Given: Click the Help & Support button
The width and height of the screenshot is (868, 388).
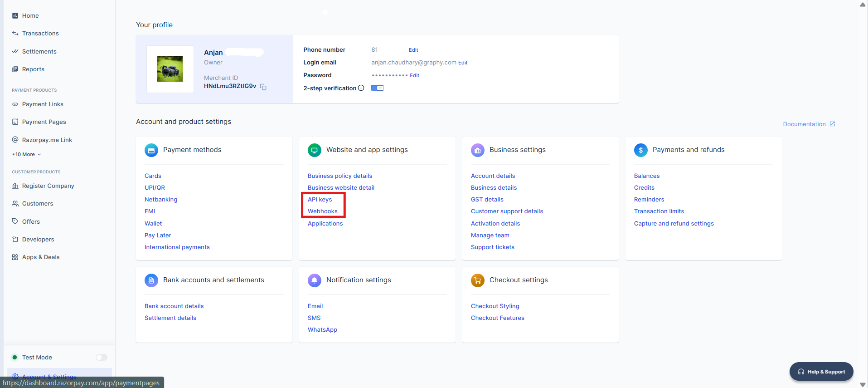Looking at the screenshot, I should (x=821, y=372).
